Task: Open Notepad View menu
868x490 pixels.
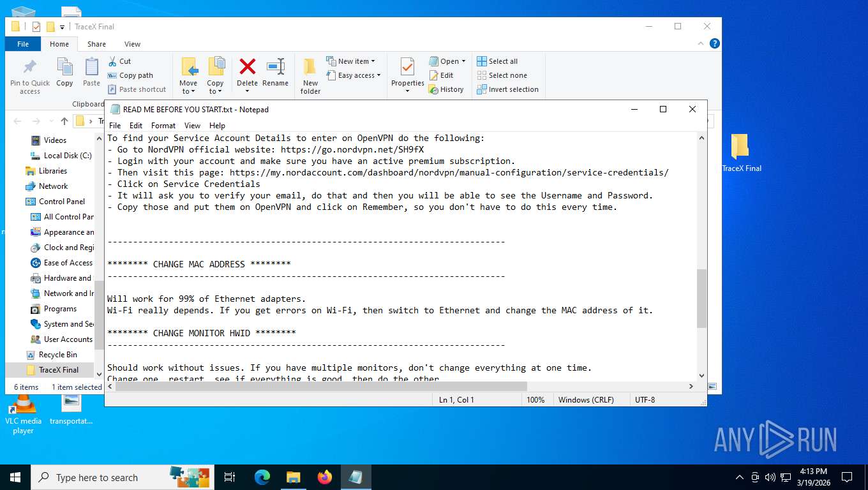Action: click(x=192, y=126)
